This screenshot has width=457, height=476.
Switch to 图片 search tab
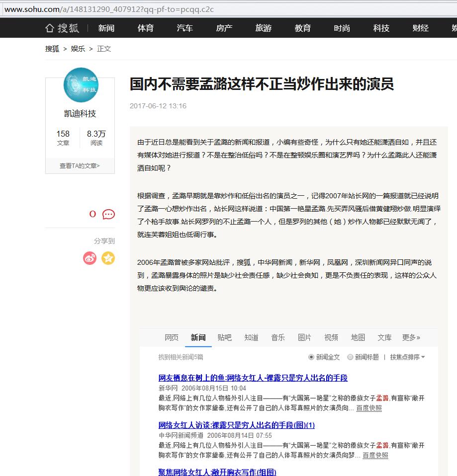pos(304,337)
